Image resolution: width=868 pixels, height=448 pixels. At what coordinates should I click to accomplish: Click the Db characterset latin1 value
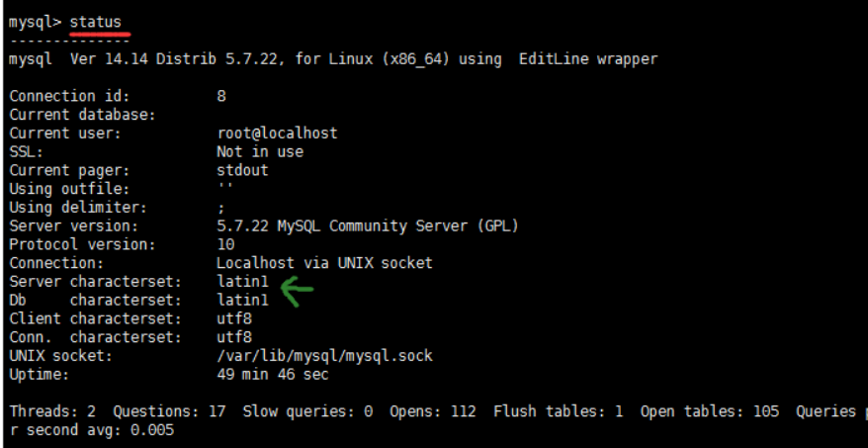tap(242, 300)
